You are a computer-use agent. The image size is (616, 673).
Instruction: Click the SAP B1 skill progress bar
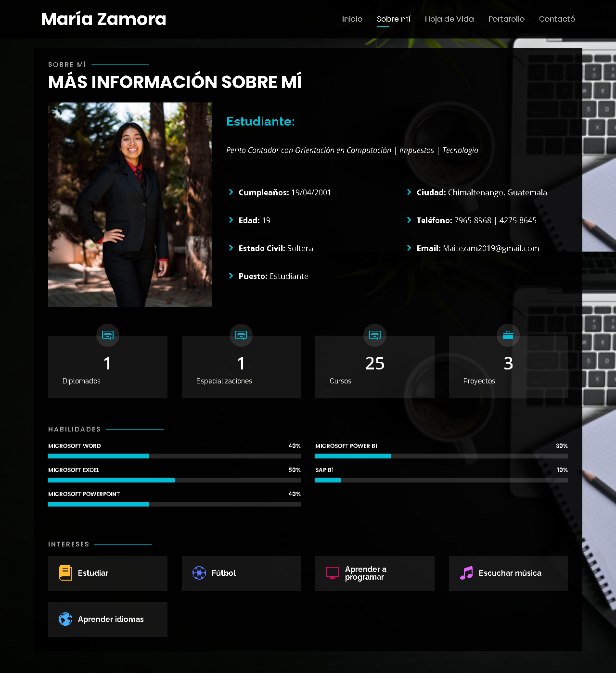click(x=441, y=480)
